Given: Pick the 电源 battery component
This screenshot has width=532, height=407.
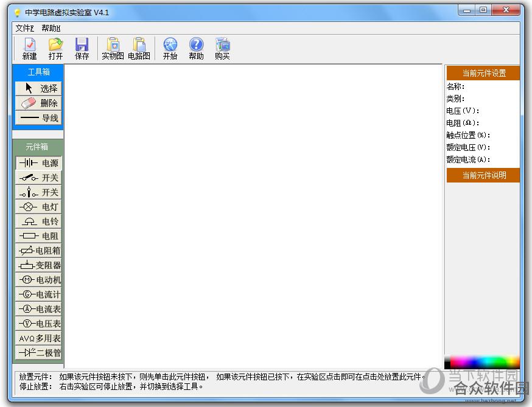Looking at the screenshot, I should (x=39, y=163).
